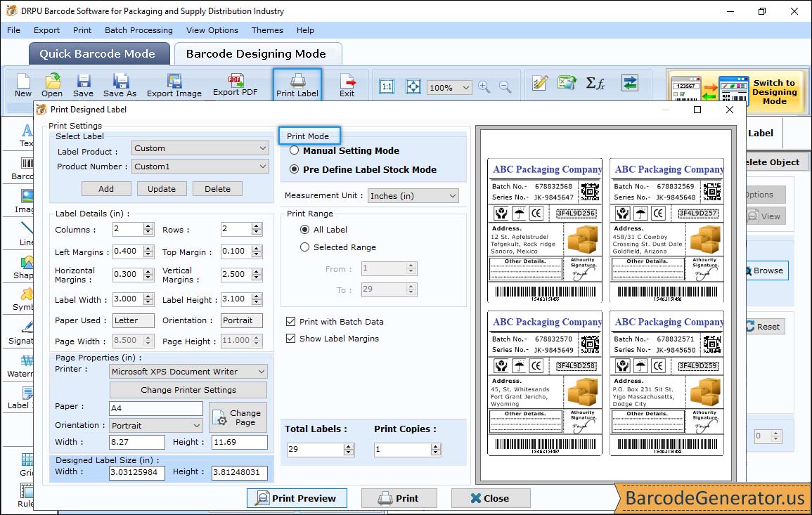The width and height of the screenshot is (812, 515).
Task: Open the Batch Processing menu
Action: (x=138, y=30)
